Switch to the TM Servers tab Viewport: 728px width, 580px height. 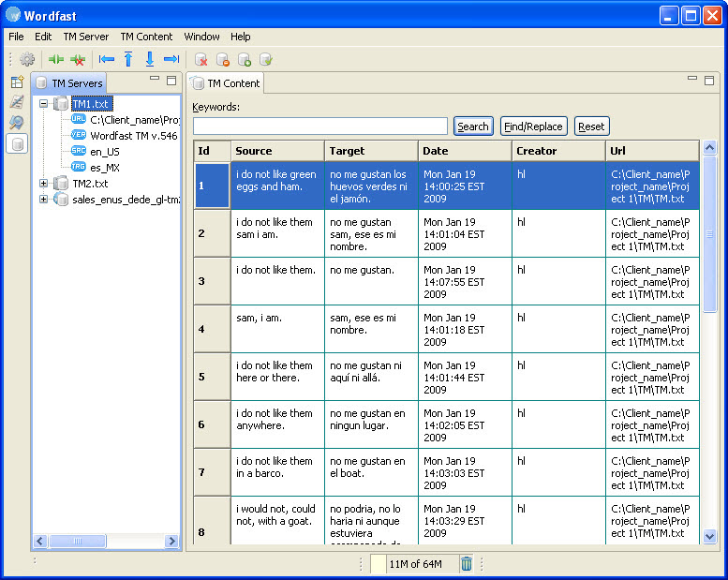[69, 83]
